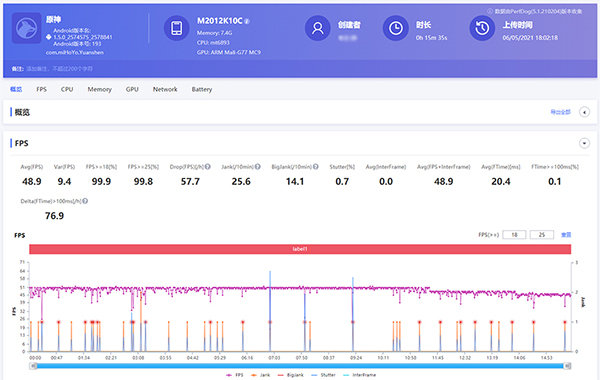Toggle BigJank series in chart legend
This screenshot has width=600, height=380.
(x=290, y=375)
